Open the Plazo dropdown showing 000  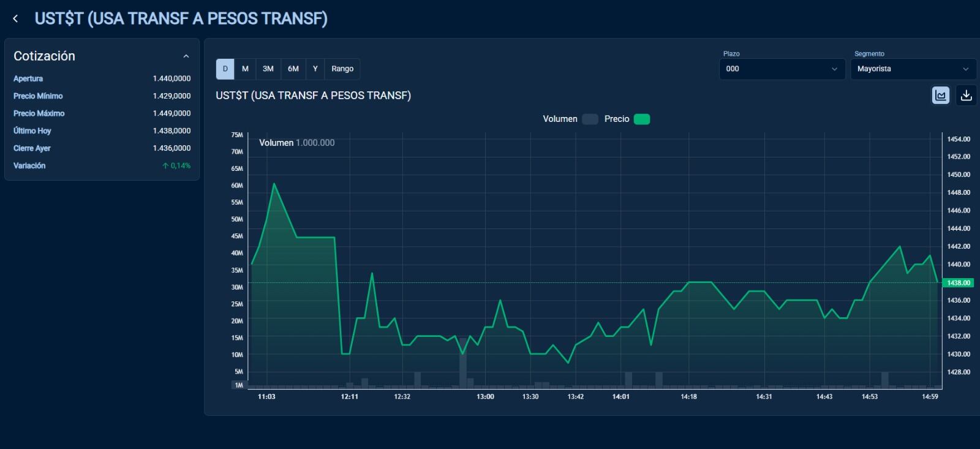(781, 69)
